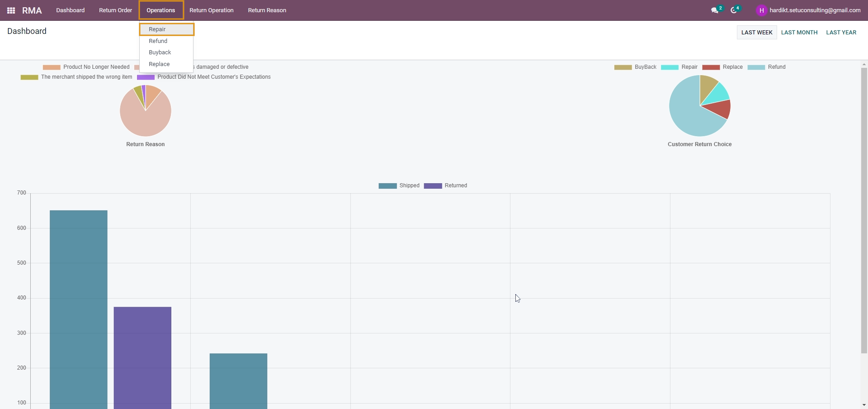This screenshot has height=409, width=868.
Task: Toggle the Returned legend in bar chart
Action: [x=445, y=185]
